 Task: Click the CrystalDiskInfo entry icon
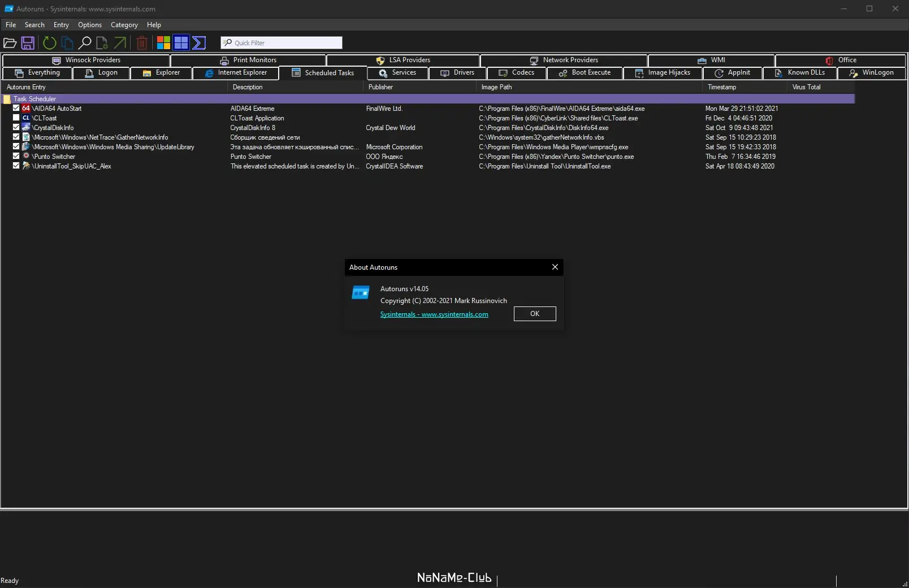click(x=26, y=127)
